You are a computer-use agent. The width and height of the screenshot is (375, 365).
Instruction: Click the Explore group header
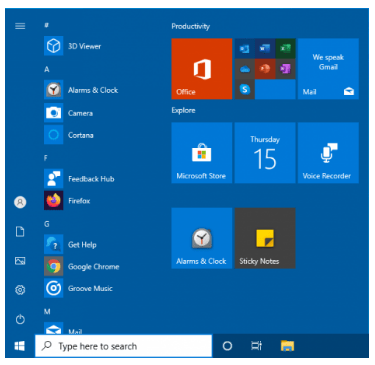[x=183, y=110]
